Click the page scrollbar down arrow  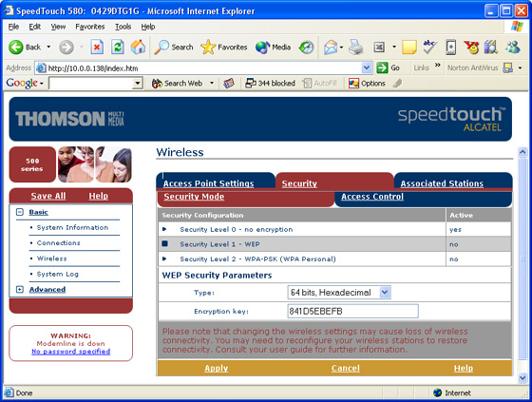click(522, 378)
